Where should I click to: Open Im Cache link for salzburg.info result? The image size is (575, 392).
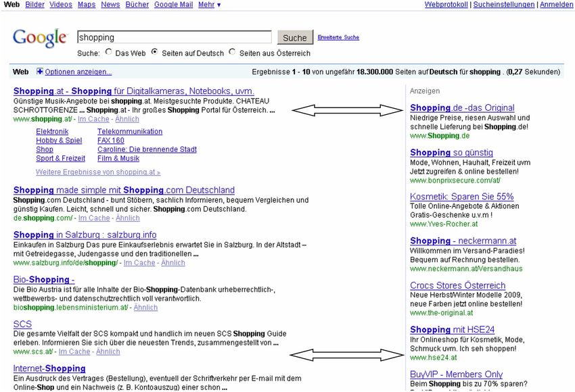click(x=139, y=263)
